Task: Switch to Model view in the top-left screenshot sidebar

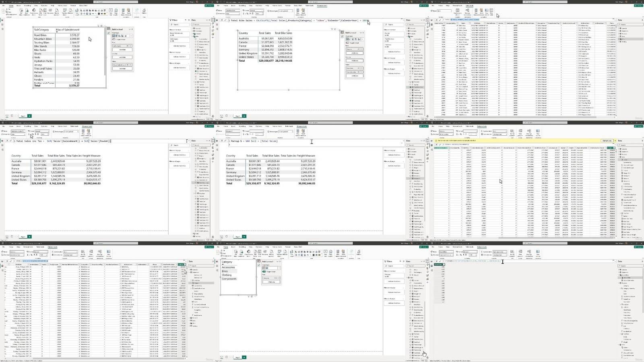Action: click(2, 29)
